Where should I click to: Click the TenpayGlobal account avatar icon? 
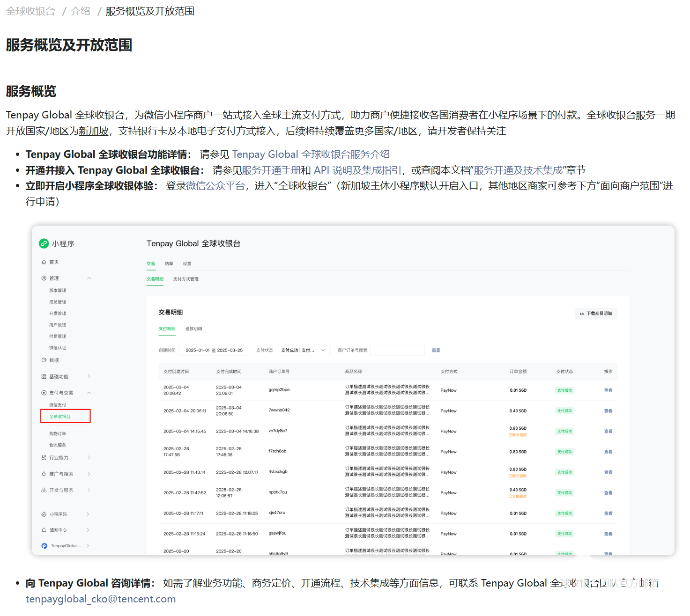(x=44, y=546)
